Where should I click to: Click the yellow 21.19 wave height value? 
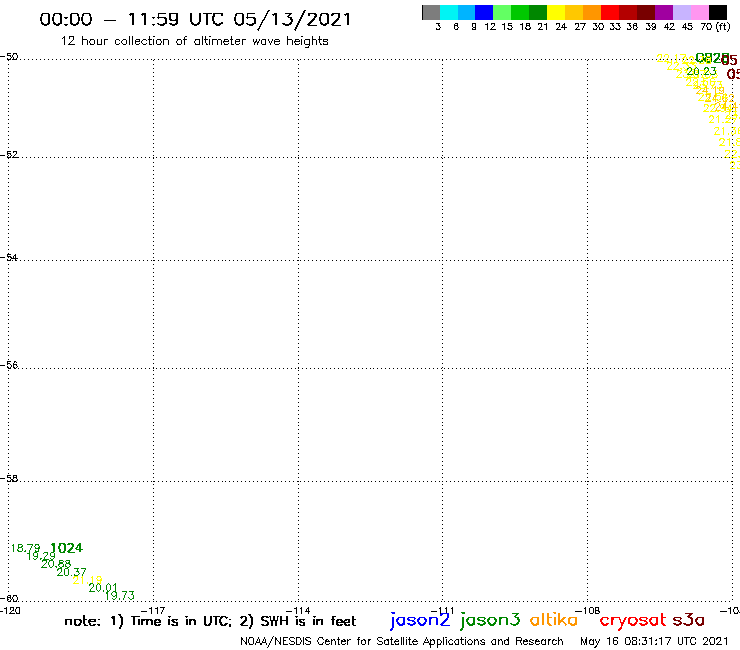coord(87,580)
